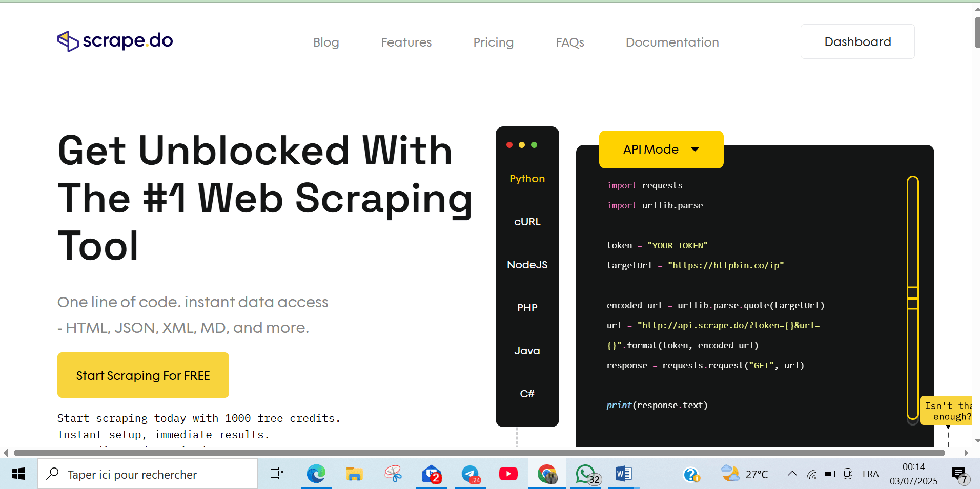Open Task View in the taskbar
Viewport: 980px width, 489px height.
pos(277,474)
